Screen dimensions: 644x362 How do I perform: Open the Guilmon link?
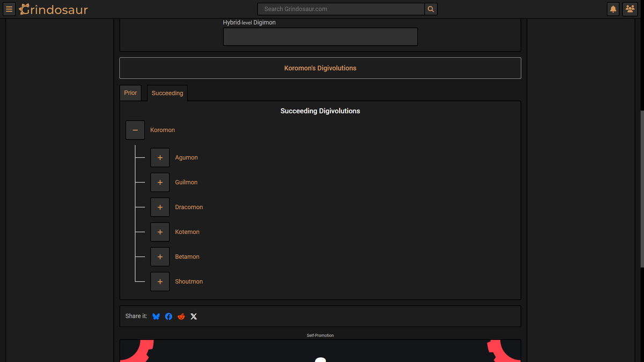(186, 182)
